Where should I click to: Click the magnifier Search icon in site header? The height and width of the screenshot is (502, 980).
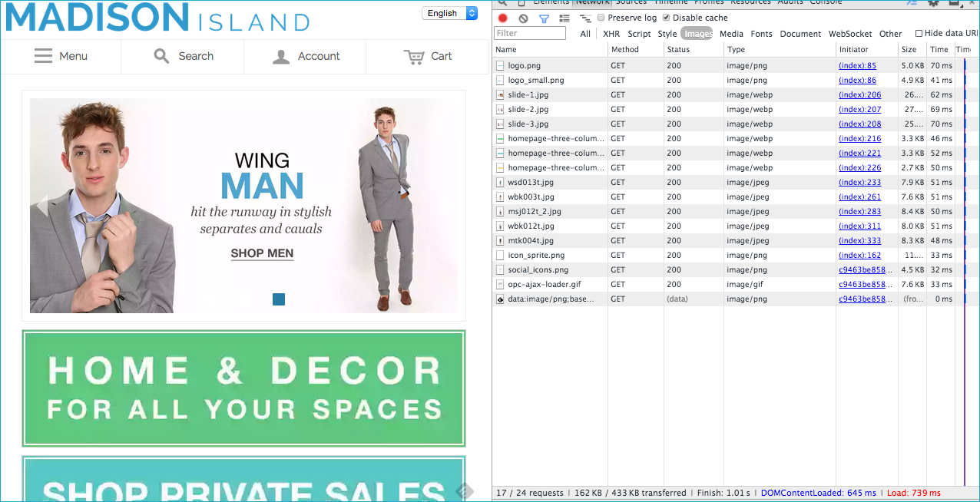pos(161,56)
